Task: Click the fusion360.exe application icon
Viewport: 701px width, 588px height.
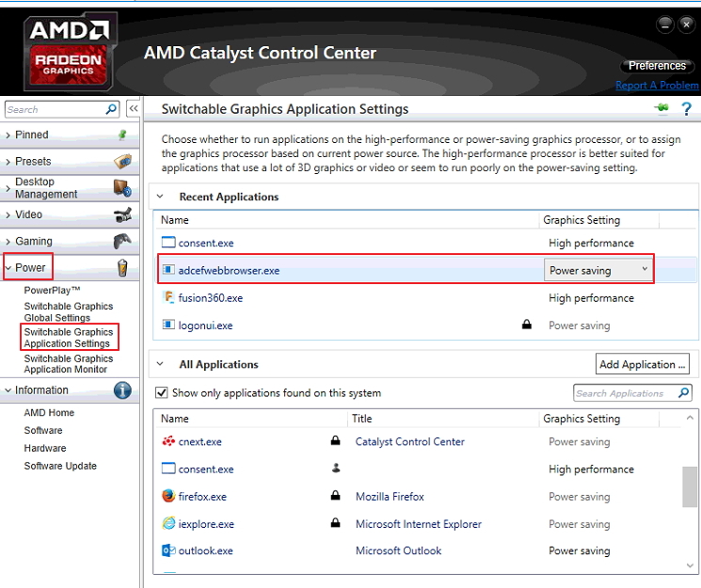Action: (168, 297)
